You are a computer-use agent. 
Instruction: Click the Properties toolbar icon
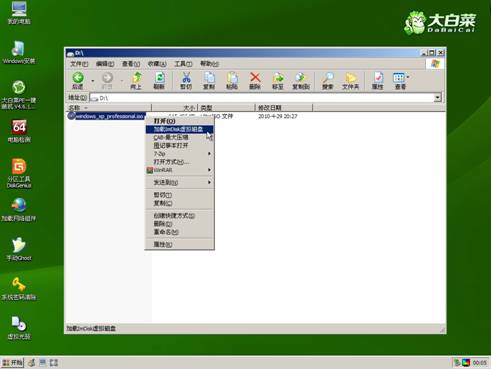tap(378, 81)
